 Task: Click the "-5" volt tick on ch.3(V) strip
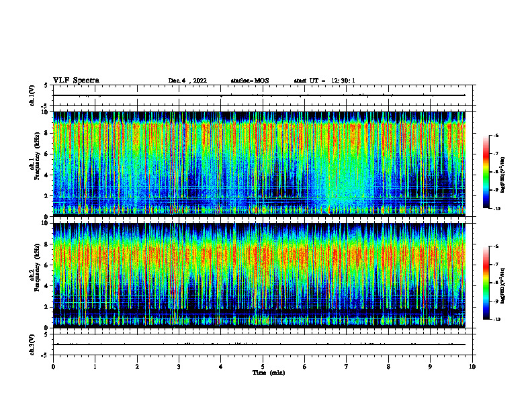[45, 355]
